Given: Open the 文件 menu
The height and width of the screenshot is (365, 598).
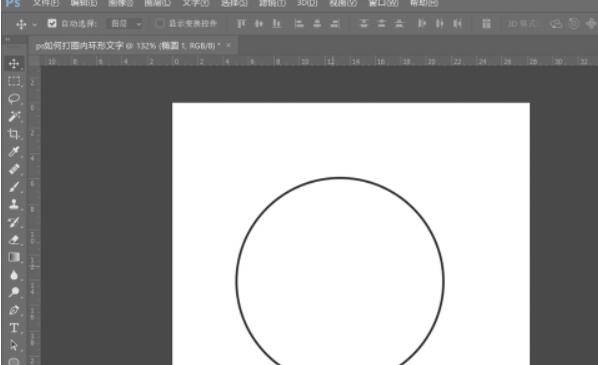Looking at the screenshot, I should [46, 3].
